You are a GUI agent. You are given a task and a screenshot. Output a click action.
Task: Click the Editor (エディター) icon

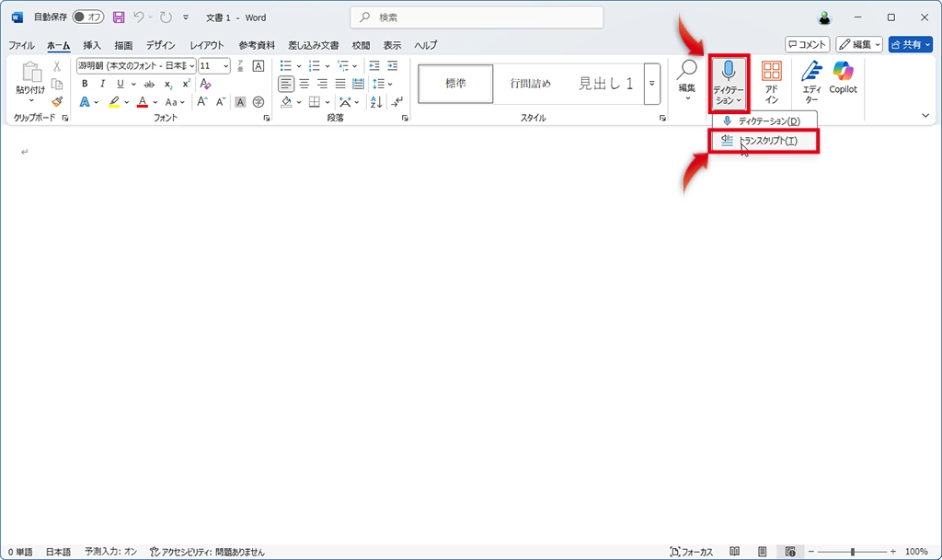pyautogui.click(x=811, y=81)
